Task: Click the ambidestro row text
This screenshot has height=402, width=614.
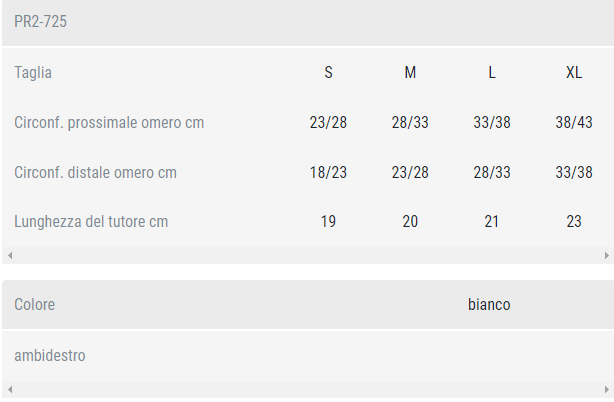Action: coord(50,355)
